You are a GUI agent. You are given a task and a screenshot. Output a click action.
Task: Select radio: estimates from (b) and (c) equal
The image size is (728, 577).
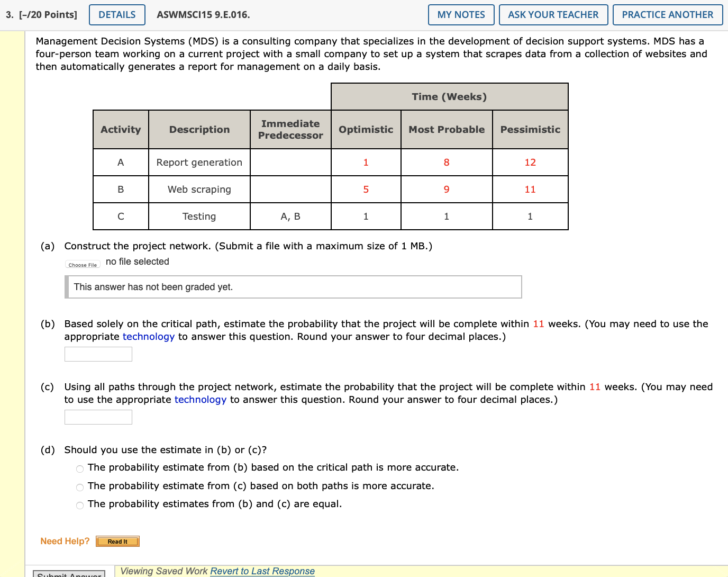pos(80,505)
